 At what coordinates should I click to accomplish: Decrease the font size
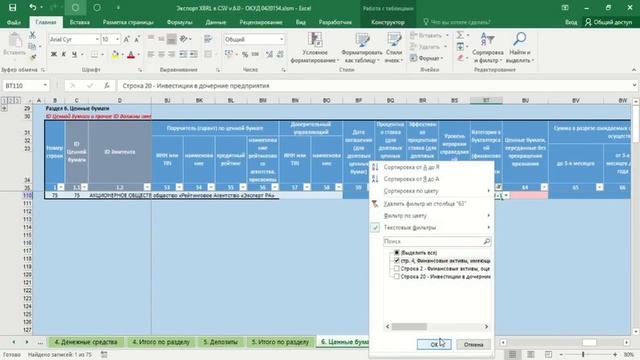[137, 39]
